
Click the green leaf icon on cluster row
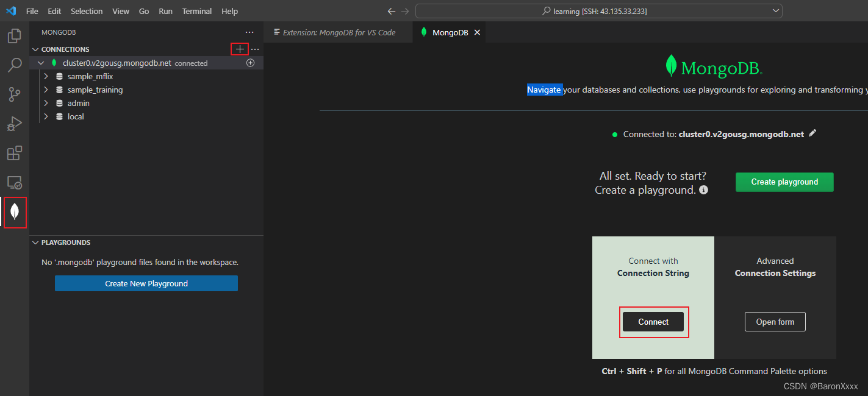[x=54, y=63]
